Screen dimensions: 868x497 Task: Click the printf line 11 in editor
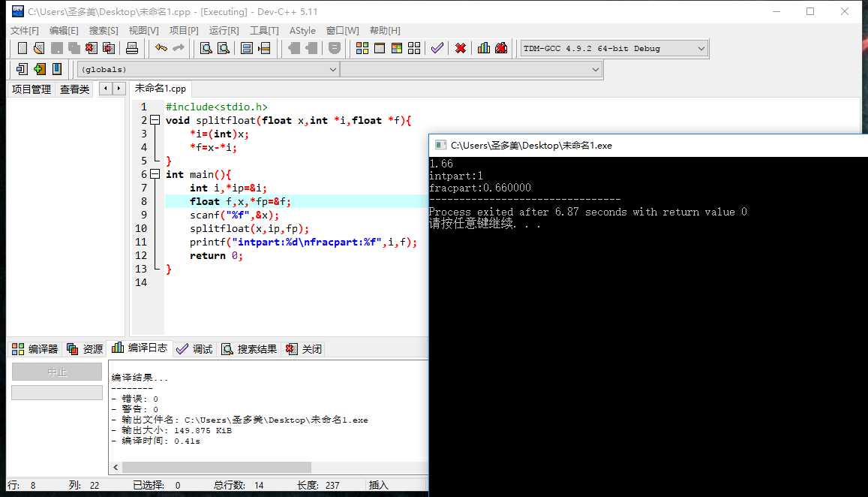(303, 242)
